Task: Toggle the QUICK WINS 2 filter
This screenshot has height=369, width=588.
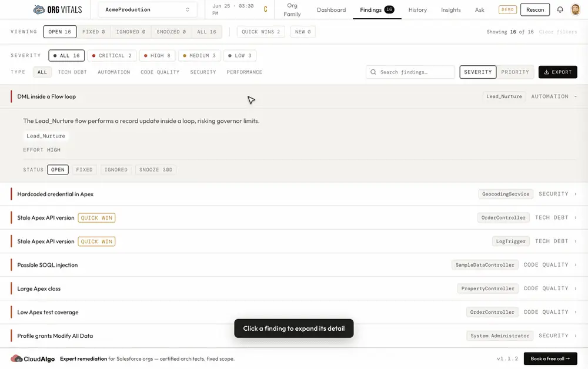Action: click(260, 32)
